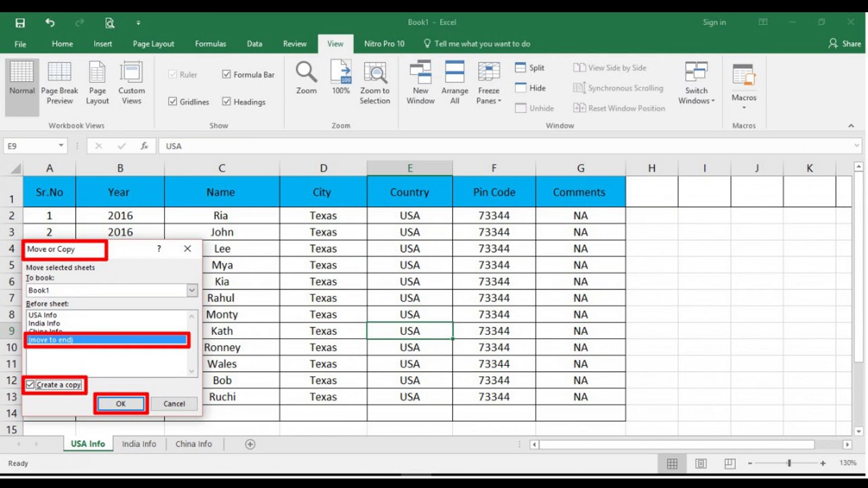Open the Page Layout ribbon tab

tap(153, 44)
